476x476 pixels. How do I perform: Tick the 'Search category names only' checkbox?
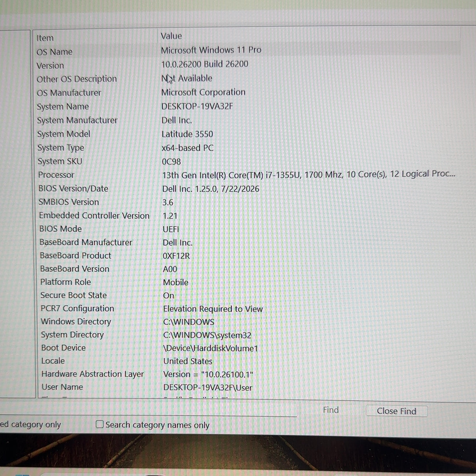point(100,424)
